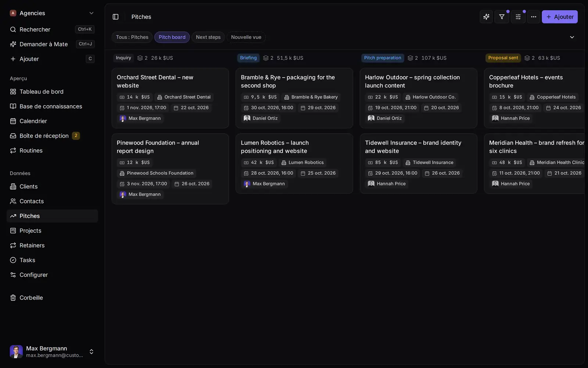
Task: Click the purple Ajouter button
Action: tap(560, 17)
